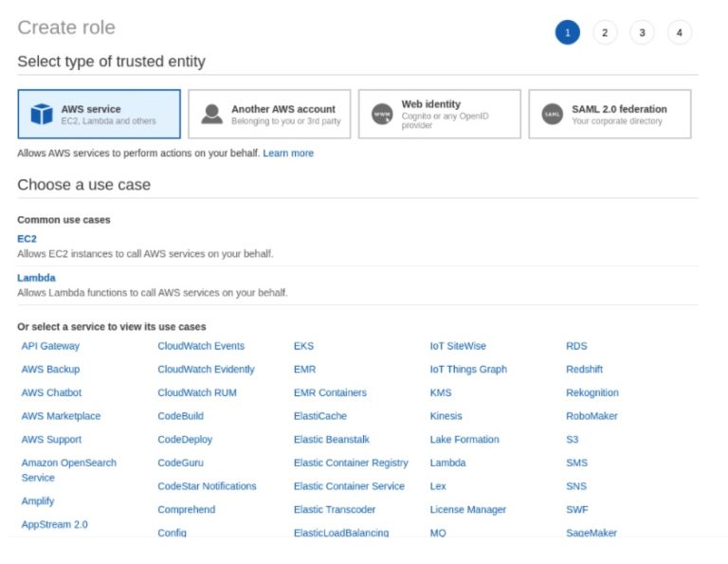728x564 pixels.
Task: Open CloudWatch Events service
Action: click(201, 346)
